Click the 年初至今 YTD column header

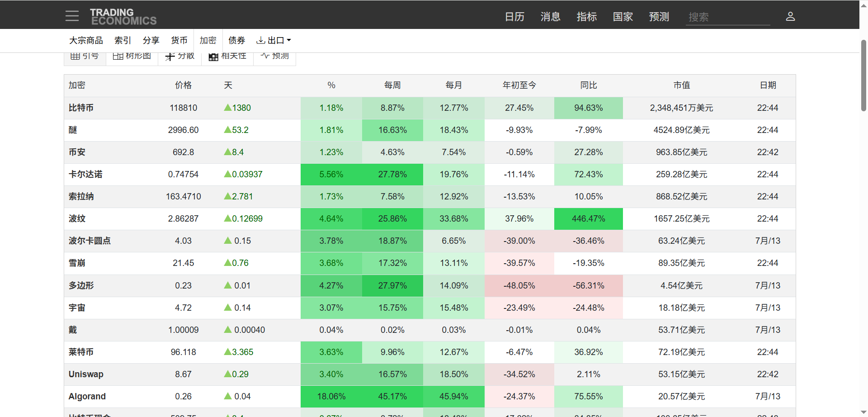[519, 85]
